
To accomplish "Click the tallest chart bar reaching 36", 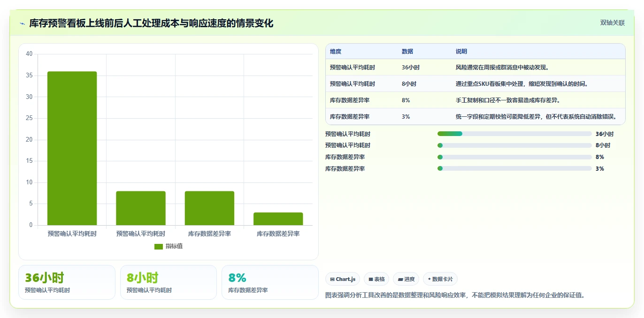I will coord(72,148).
